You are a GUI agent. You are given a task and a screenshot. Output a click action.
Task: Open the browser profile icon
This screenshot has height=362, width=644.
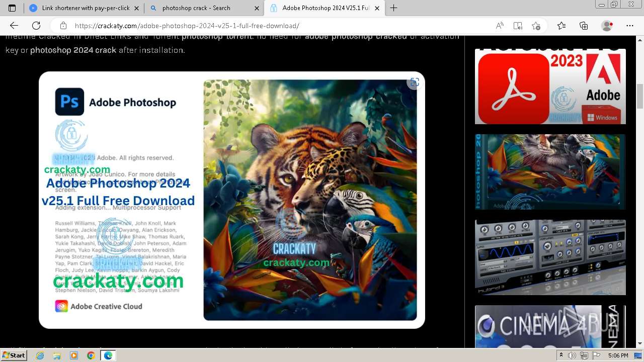pyautogui.click(x=607, y=26)
